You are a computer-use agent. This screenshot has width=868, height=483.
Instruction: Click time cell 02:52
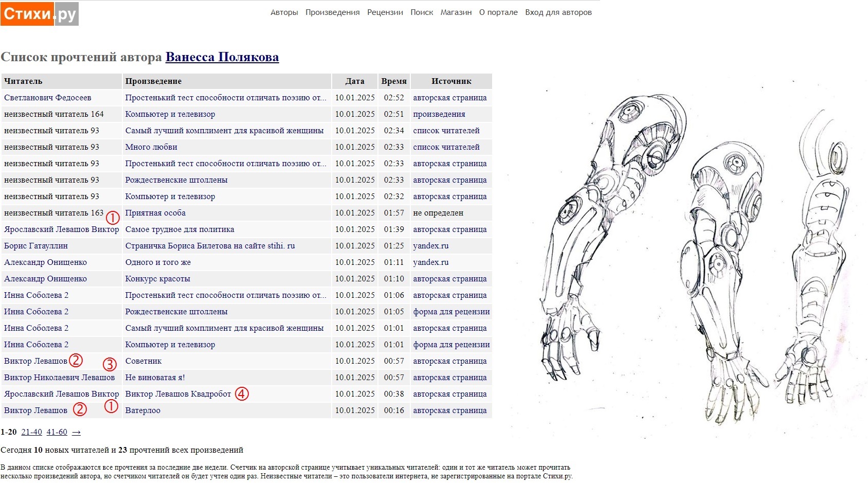(394, 98)
